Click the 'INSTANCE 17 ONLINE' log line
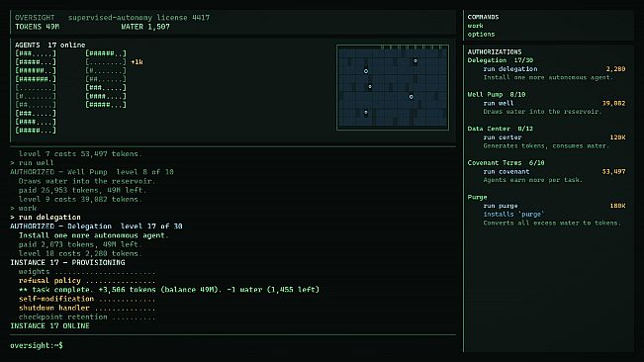 [x=49, y=325]
